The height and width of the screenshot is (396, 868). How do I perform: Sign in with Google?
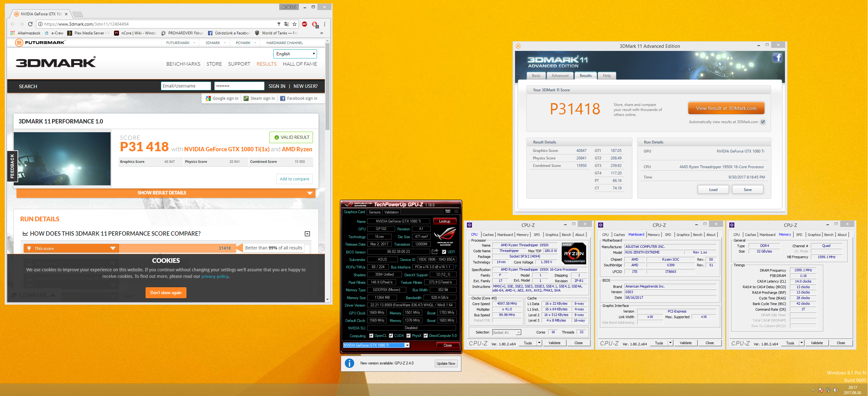point(222,98)
